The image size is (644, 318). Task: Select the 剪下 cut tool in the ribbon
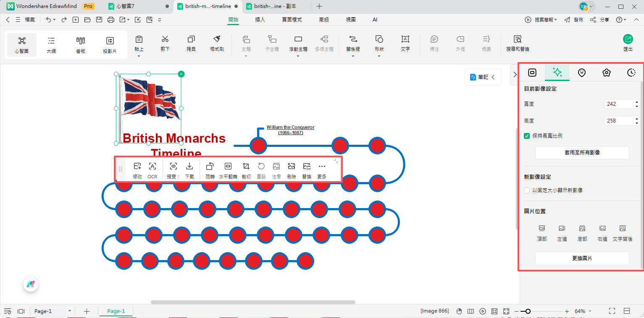(x=165, y=44)
